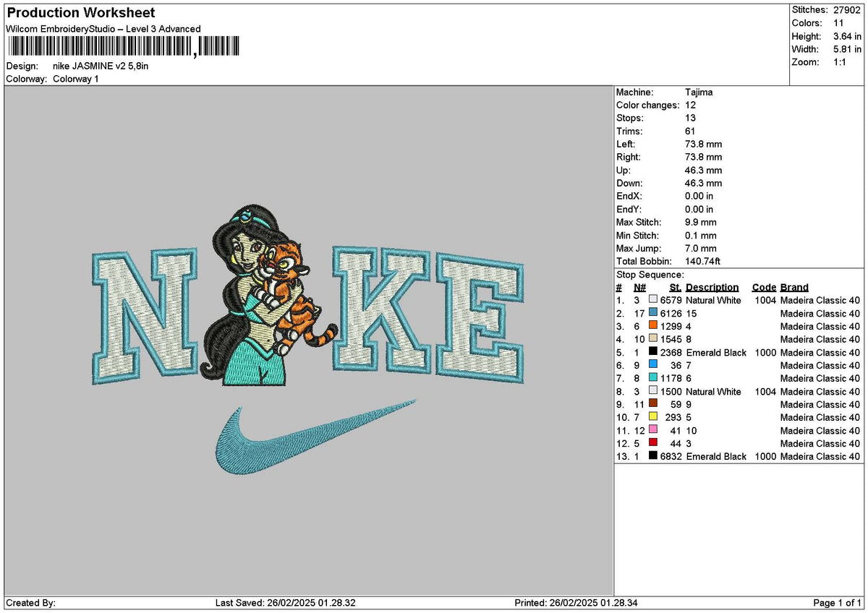Click the Production Worksheet title
The image size is (868, 613).
tap(80, 12)
